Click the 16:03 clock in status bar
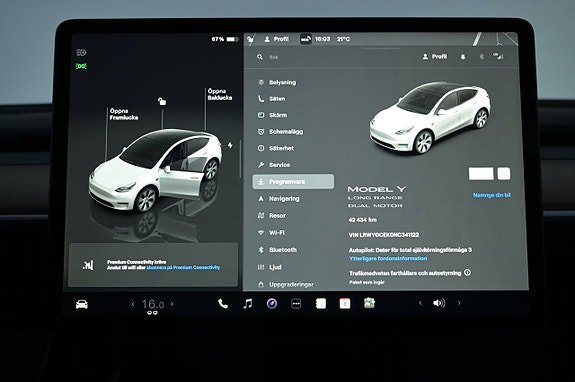Screen dimensions: 575x382 tap(322, 39)
